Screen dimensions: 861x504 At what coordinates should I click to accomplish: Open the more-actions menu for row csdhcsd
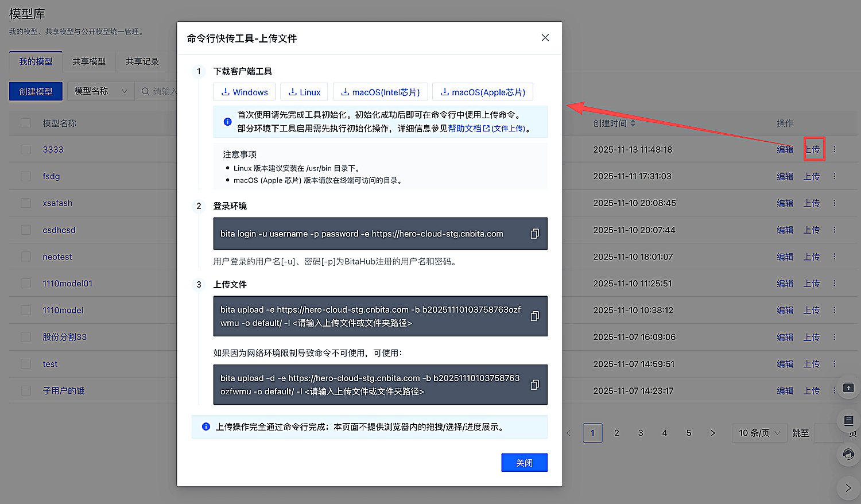point(835,230)
